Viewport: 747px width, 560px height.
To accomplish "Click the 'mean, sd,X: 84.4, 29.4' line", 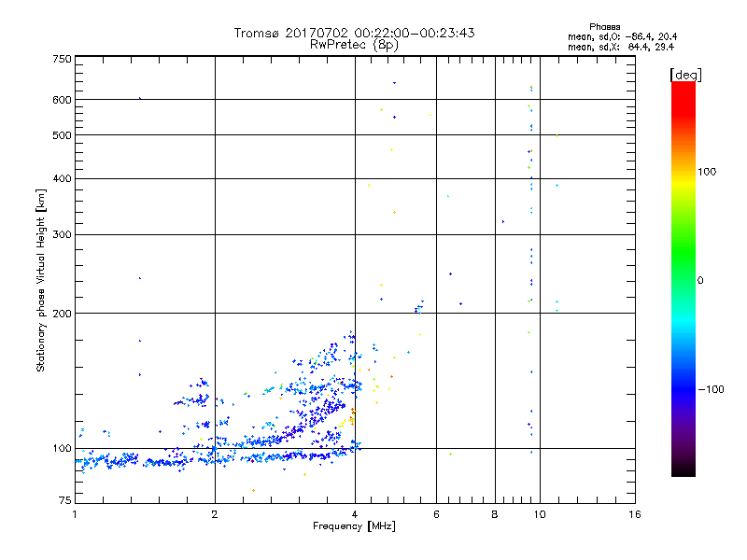I will (621, 47).
